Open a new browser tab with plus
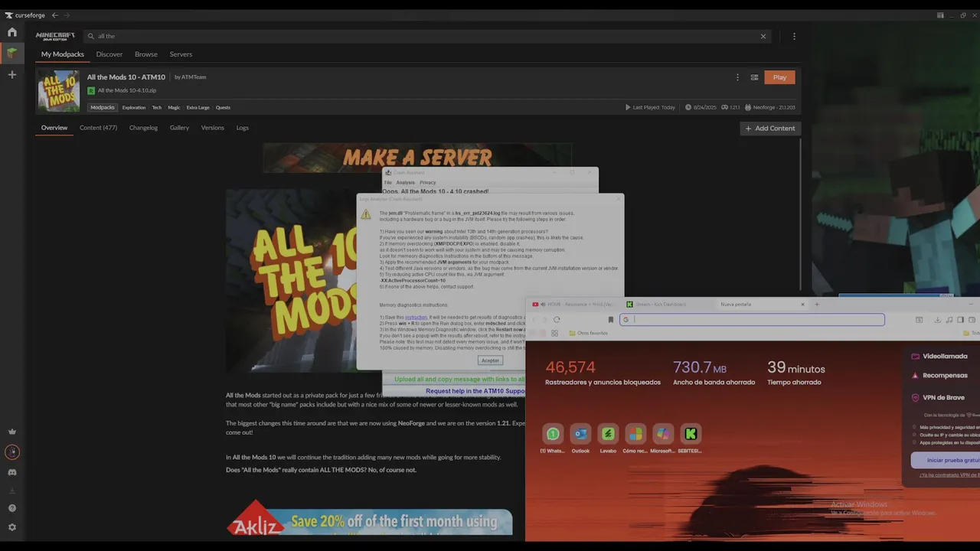The image size is (980, 551). point(817,304)
